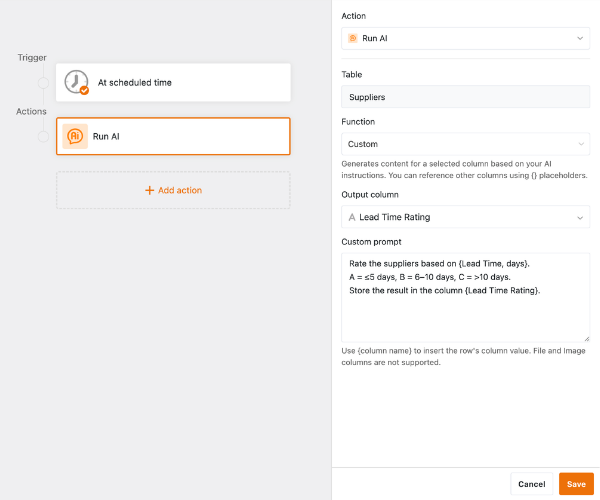Open the Output column dropdown
Viewport: 600px width, 500px height.
(465, 217)
